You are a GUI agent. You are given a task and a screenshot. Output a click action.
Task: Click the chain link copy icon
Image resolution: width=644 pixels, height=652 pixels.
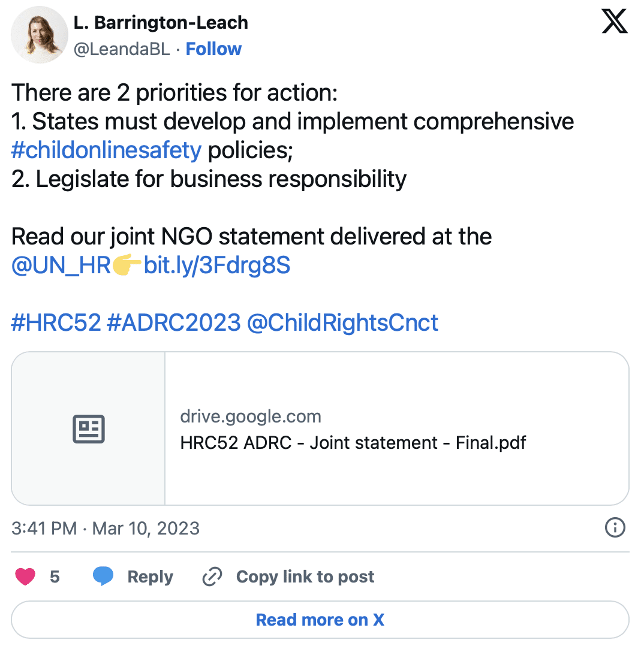pyautogui.click(x=212, y=576)
